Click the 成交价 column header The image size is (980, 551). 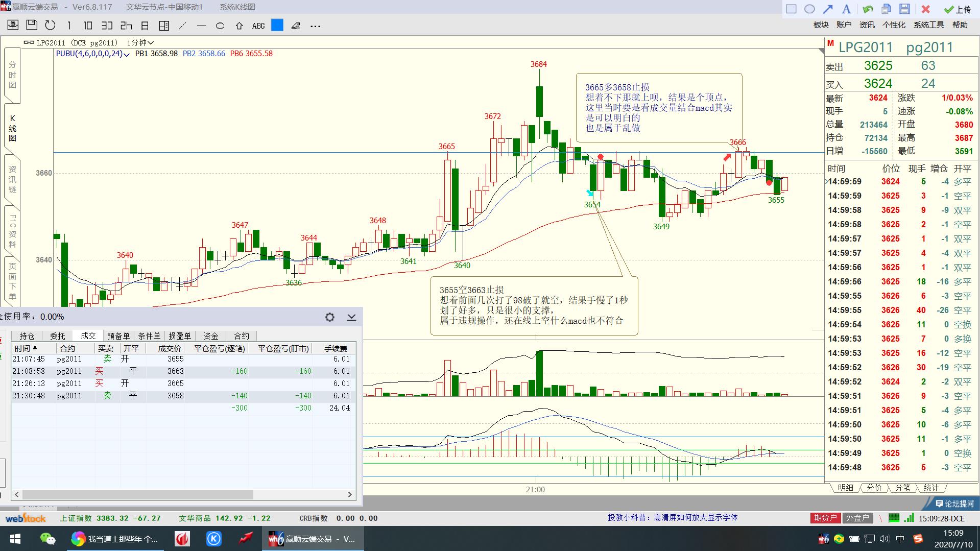tap(165, 348)
